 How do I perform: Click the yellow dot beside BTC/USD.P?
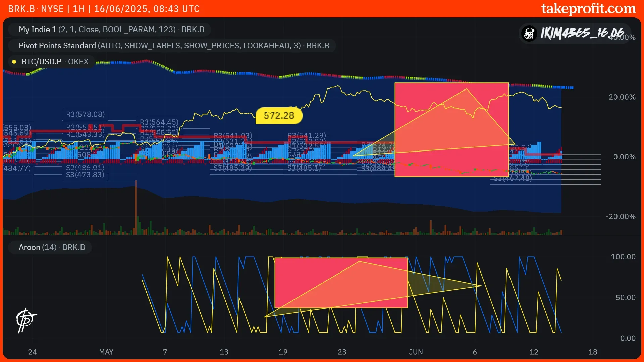(x=14, y=62)
